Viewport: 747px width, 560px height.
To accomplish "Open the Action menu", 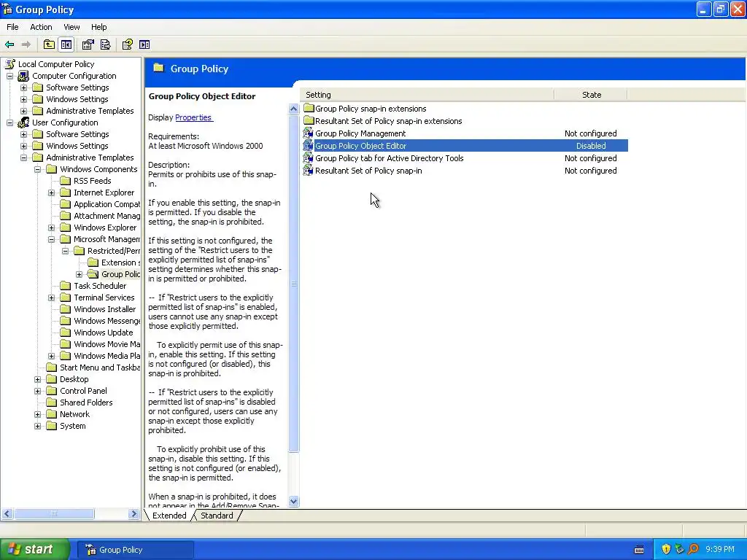I will [41, 27].
